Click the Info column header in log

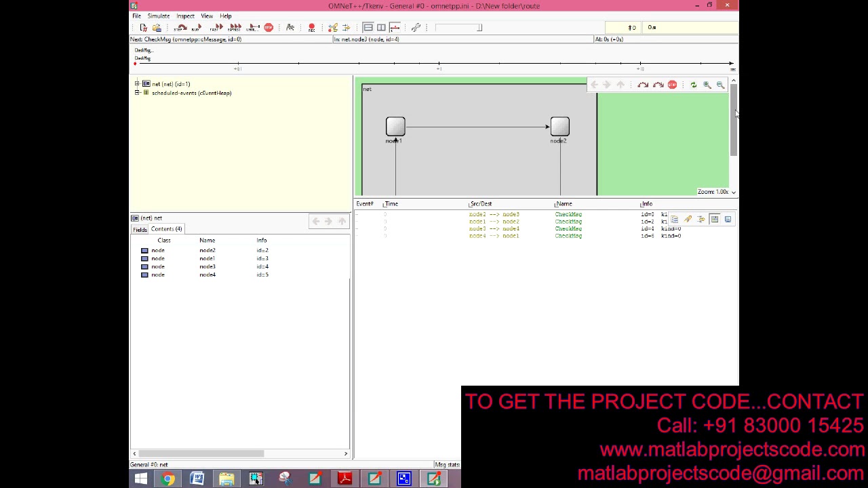click(x=646, y=204)
